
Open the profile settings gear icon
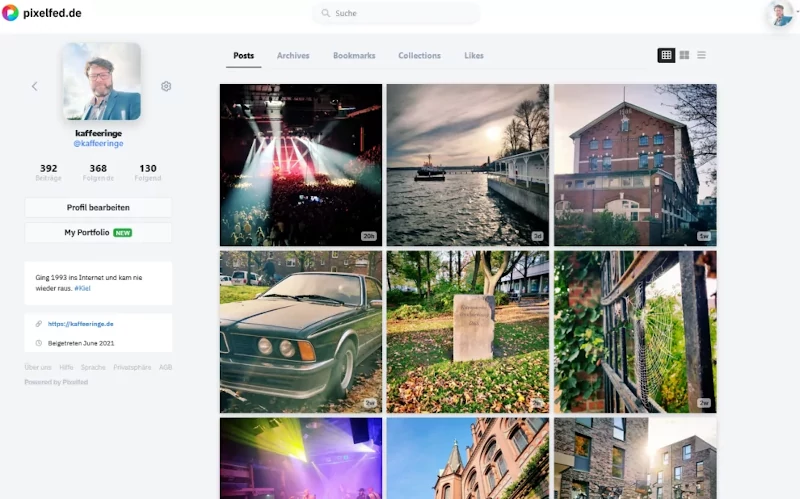[x=166, y=86]
